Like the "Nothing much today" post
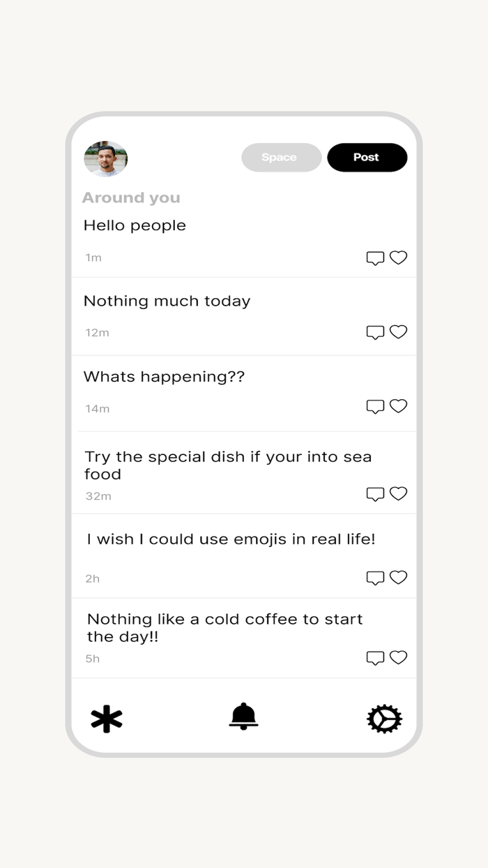 (x=398, y=332)
